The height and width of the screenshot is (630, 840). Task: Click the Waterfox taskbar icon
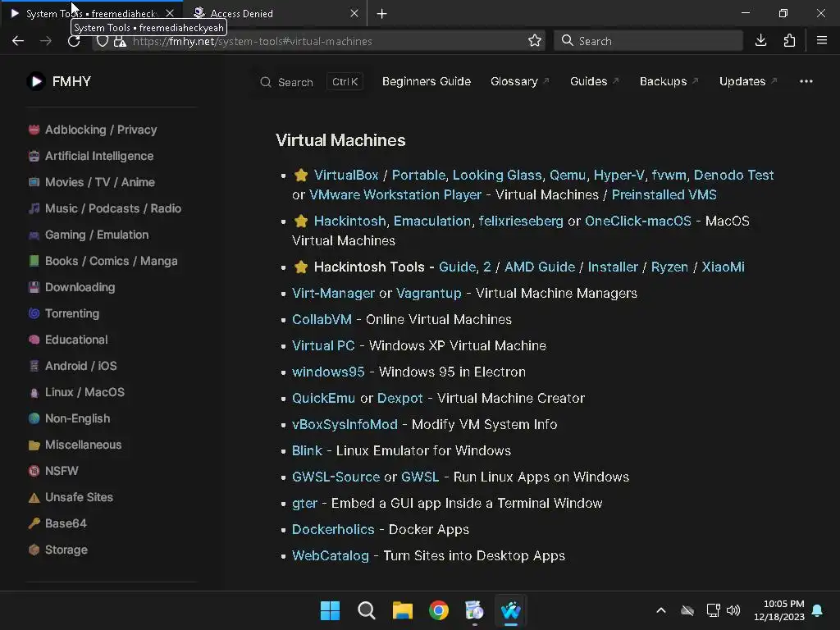[x=510, y=610]
